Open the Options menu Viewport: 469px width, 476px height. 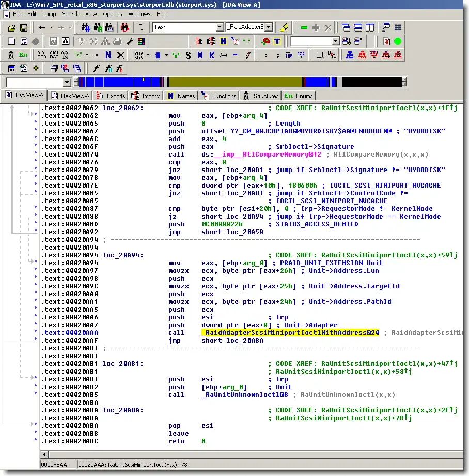pos(112,14)
